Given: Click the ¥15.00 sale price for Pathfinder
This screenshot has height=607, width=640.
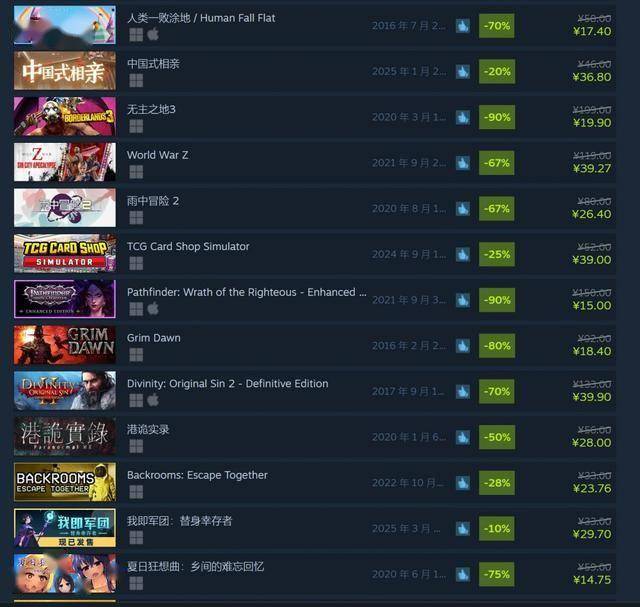Looking at the screenshot, I should pyautogui.click(x=592, y=306).
